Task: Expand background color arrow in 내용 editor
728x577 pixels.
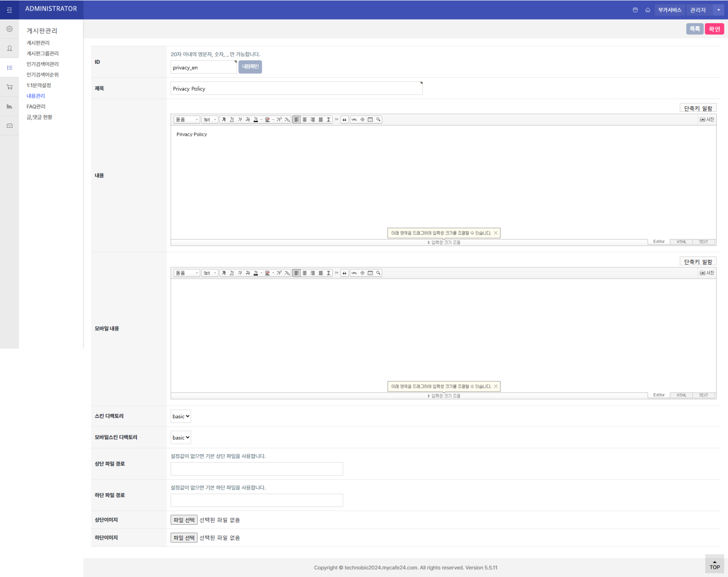Action: (x=273, y=120)
